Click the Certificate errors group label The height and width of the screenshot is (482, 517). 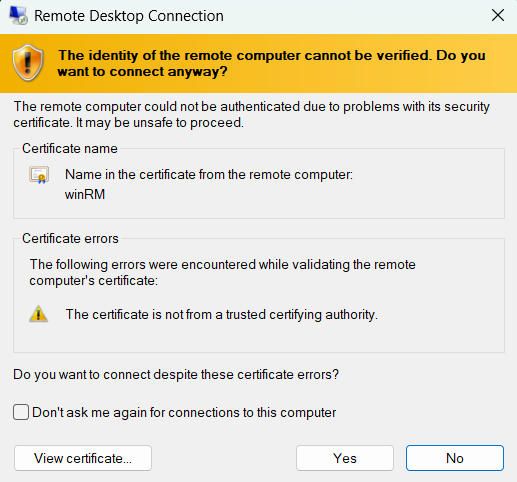click(x=70, y=239)
